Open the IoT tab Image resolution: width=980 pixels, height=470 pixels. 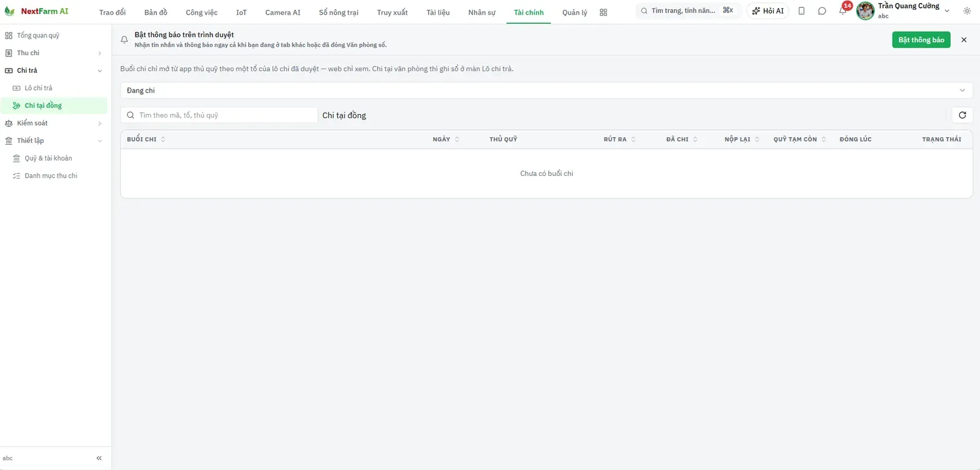pyautogui.click(x=241, y=12)
